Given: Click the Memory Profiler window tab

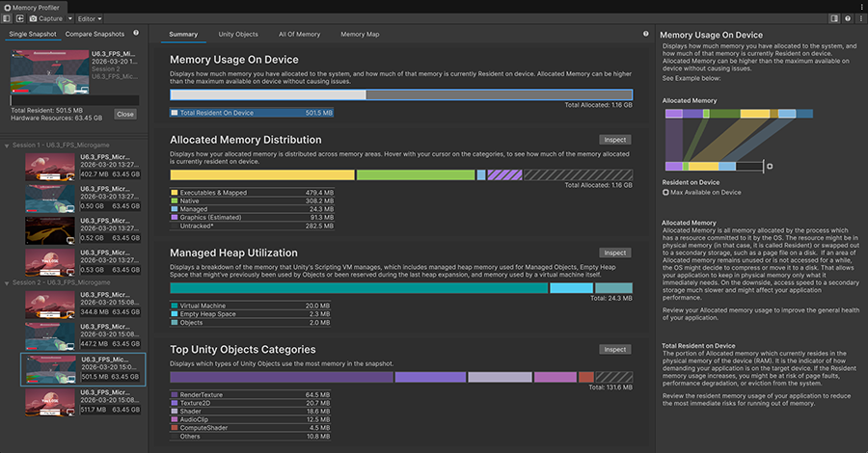Looking at the screenshot, I should click(x=32, y=7).
